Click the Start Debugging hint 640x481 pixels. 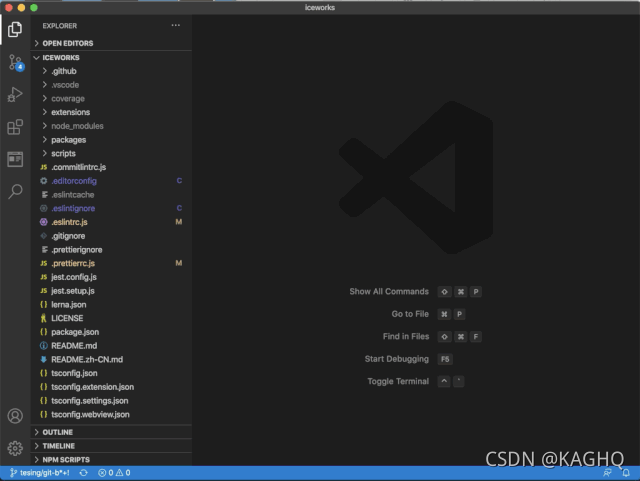click(397, 359)
